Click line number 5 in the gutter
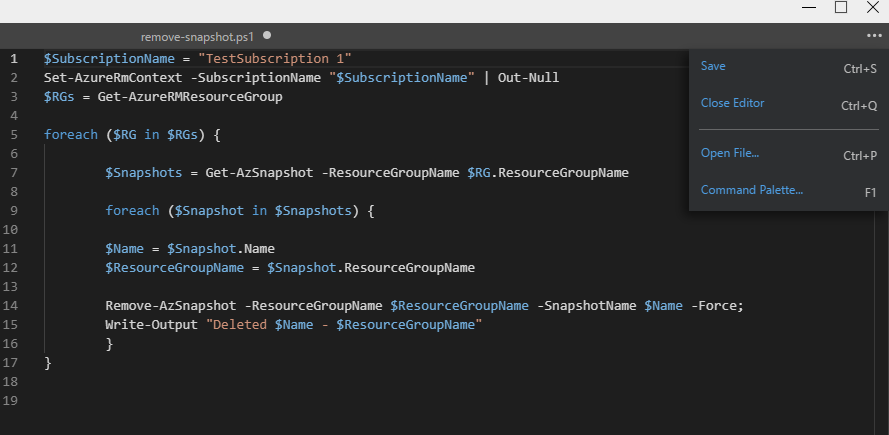 click(x=14, y=135)
